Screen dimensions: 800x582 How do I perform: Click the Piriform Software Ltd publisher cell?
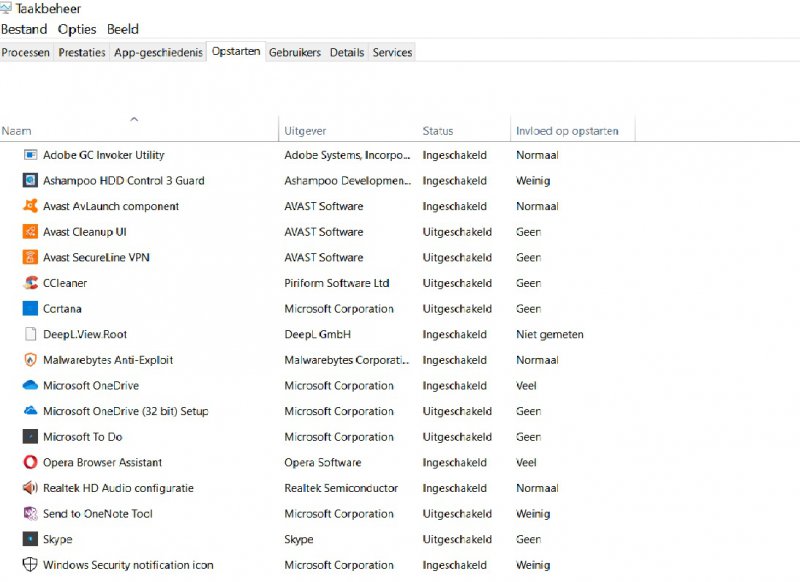(337, 283)
